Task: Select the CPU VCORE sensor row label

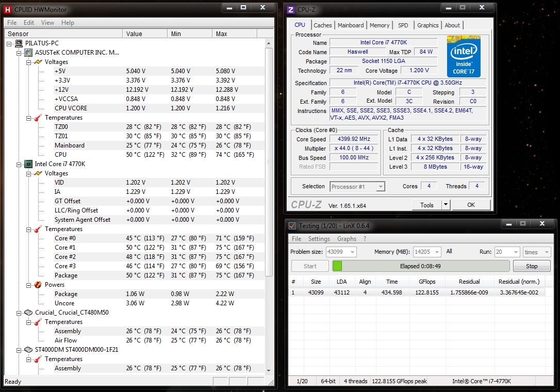Action: [71, 108]
